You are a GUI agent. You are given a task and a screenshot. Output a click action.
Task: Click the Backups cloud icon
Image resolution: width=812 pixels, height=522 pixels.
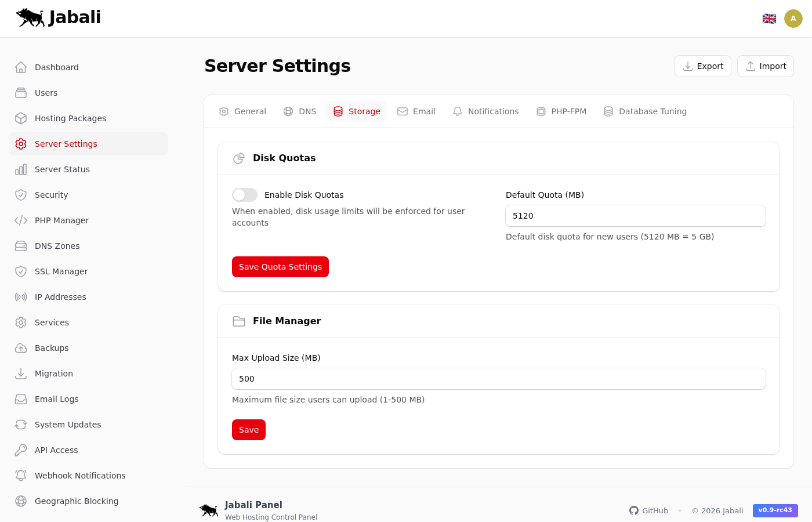coord(21,348)
